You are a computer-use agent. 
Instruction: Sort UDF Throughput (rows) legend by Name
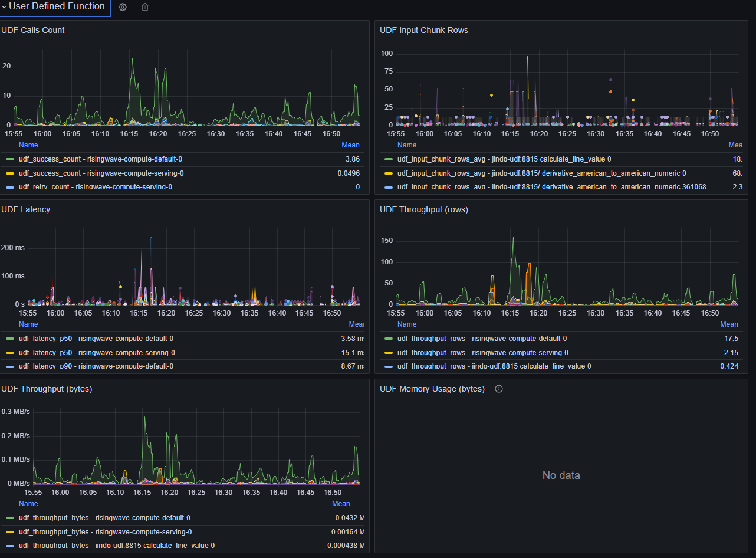(x=407, y=324)
